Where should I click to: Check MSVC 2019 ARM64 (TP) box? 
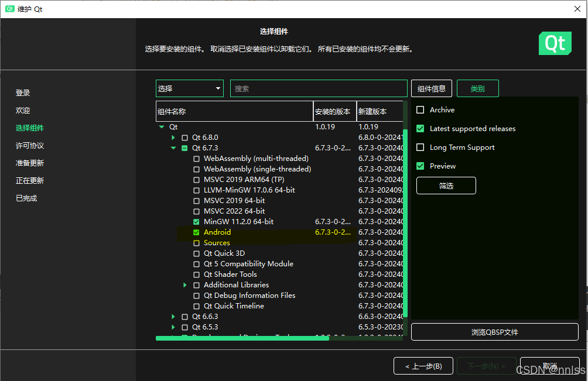[196, 180]
